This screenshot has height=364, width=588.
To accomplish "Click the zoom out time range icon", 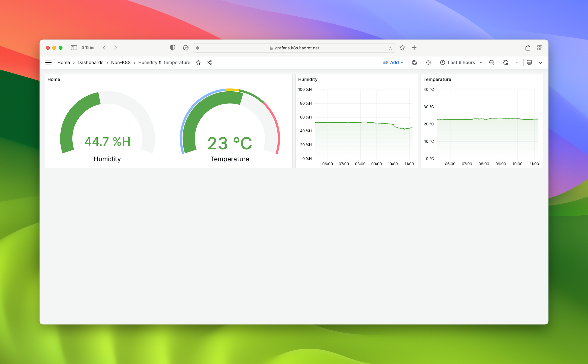I will (492, 63).
